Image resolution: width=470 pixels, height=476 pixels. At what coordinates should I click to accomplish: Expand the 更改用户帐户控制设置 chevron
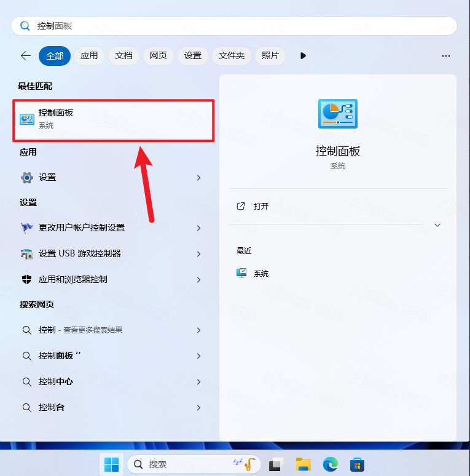click(198, 228)
